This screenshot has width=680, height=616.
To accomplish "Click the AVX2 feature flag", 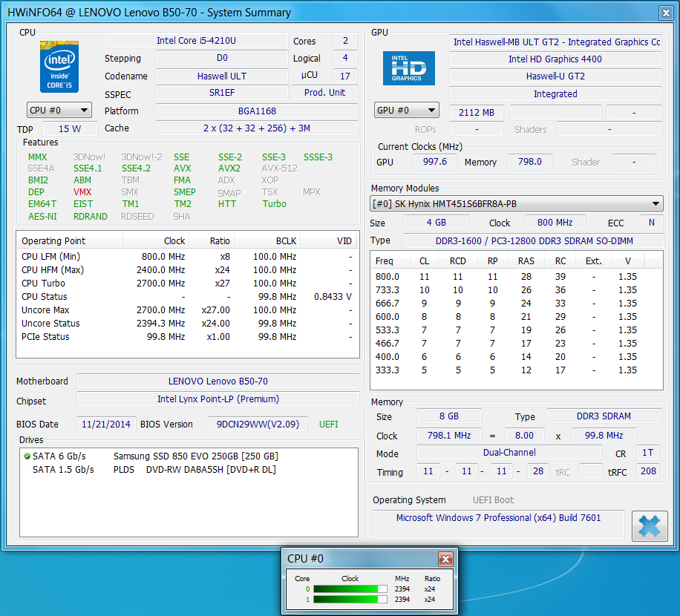I will [x=229, y=168].
